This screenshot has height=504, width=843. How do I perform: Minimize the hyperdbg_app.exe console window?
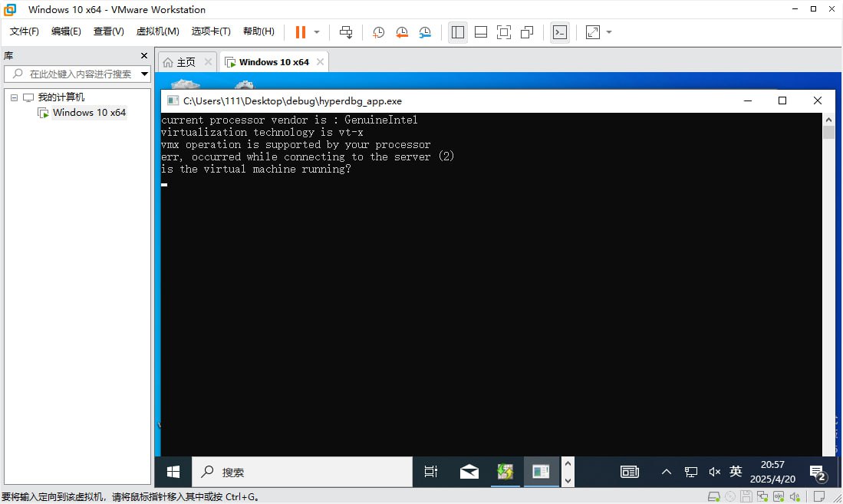[748, 100]
